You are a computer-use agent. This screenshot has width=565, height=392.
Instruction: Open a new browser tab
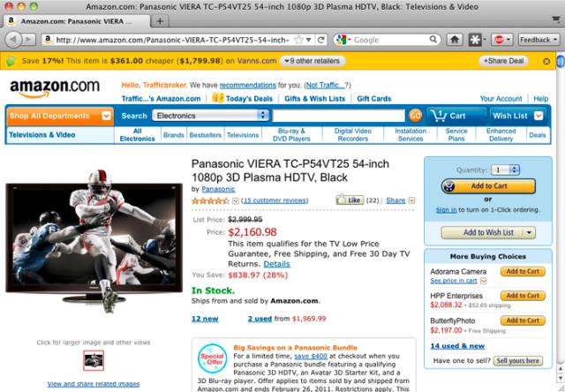tap(160, 21)
